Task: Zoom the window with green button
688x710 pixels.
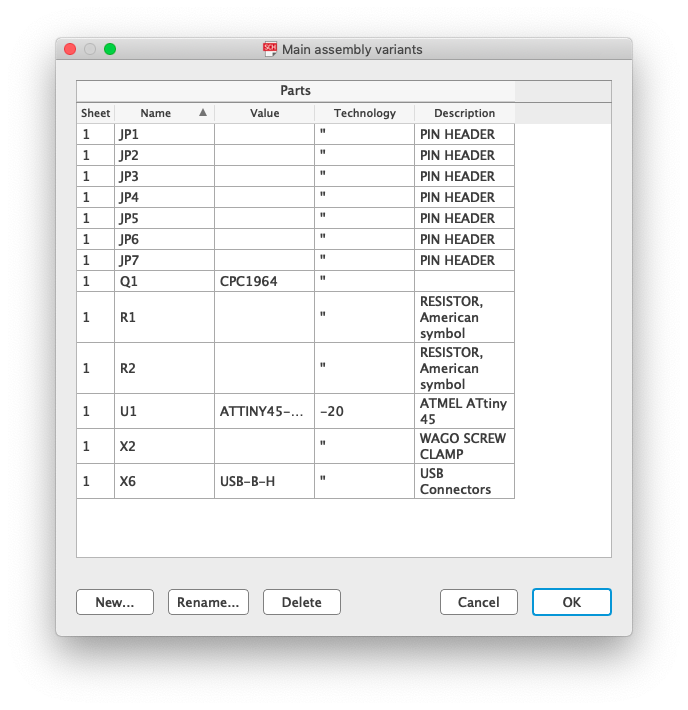Action: pos(110,49)
